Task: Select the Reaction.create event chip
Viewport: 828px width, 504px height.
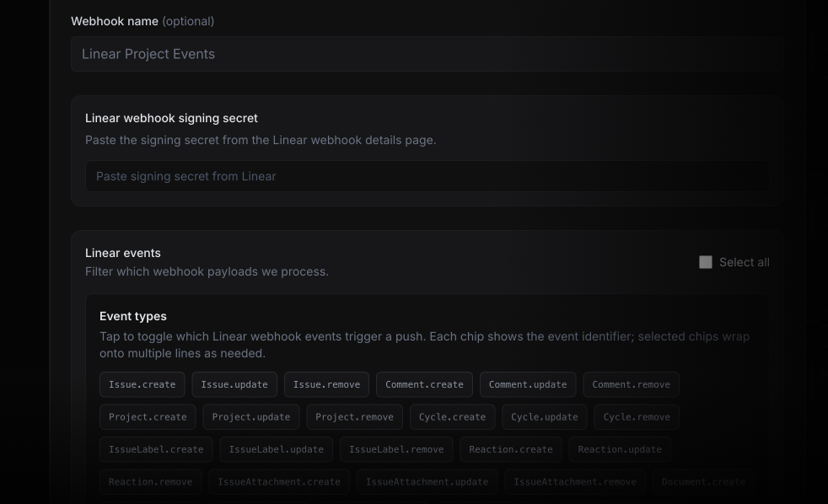Action: pos(511,449)
